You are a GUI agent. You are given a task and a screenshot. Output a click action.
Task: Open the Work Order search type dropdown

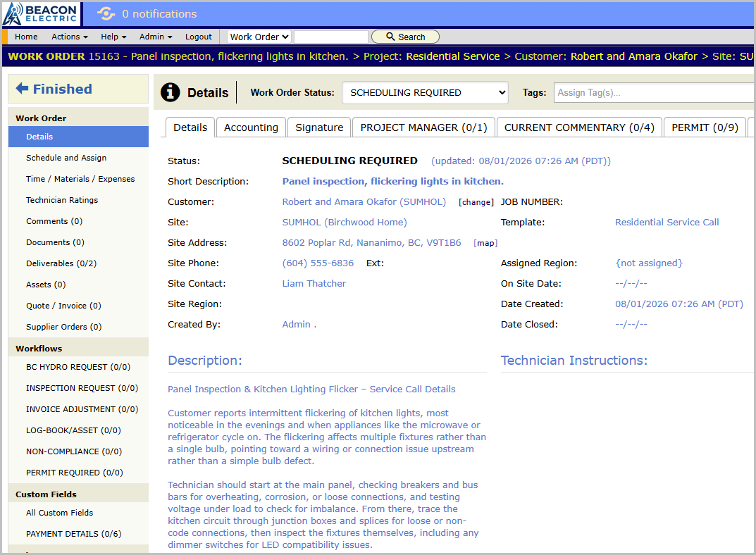[259, 37]
